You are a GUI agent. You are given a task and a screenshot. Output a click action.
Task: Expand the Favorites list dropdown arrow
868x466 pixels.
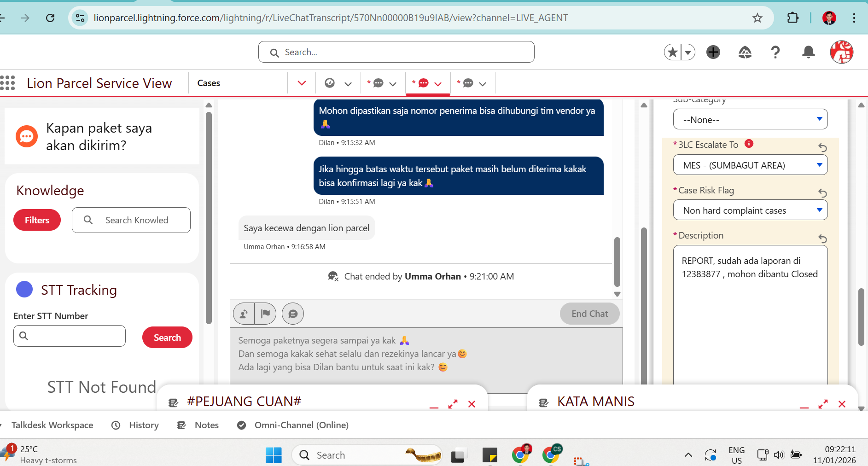pos(688,52)
